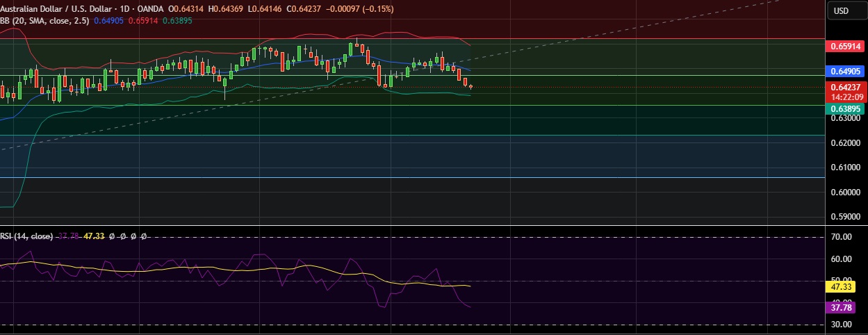Open the USD currency selector
Image resolution: width=868 pixels, height=335 pixels.
[842, 10]
